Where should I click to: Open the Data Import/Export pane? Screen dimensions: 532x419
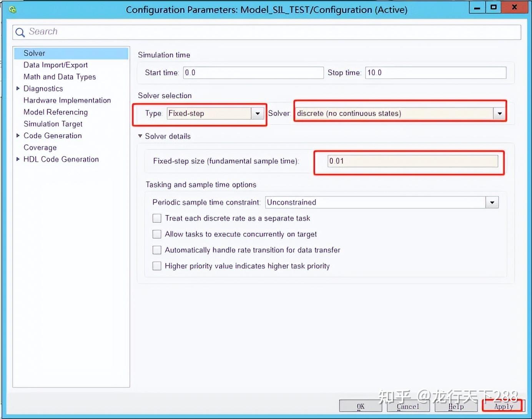[x=55, y=65]
